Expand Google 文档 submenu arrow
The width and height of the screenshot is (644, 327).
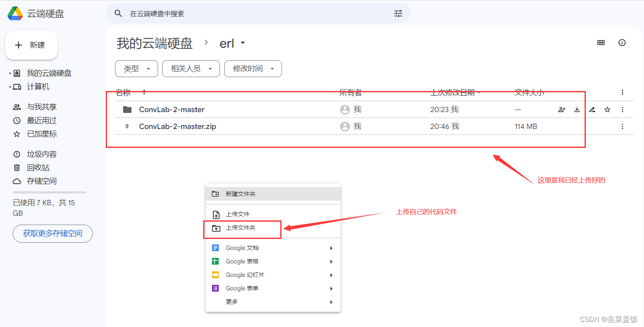pos(331,248)
